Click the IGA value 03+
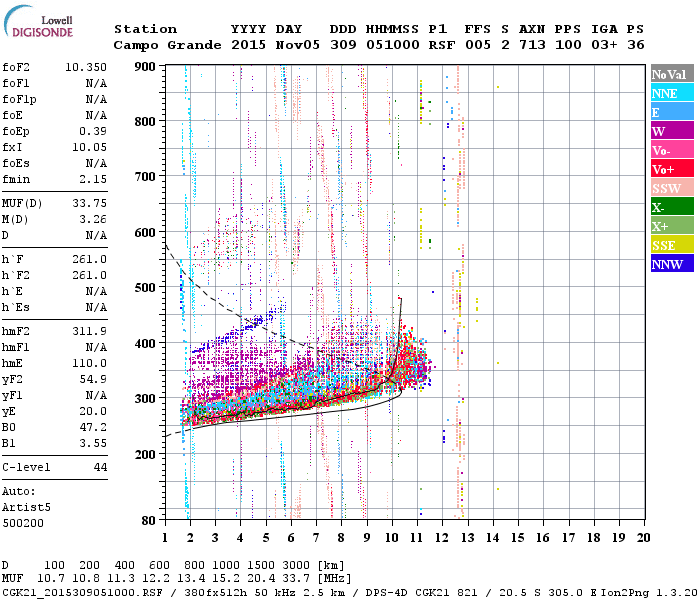This screenshot has width=700, height=600. tap(604, 45)
